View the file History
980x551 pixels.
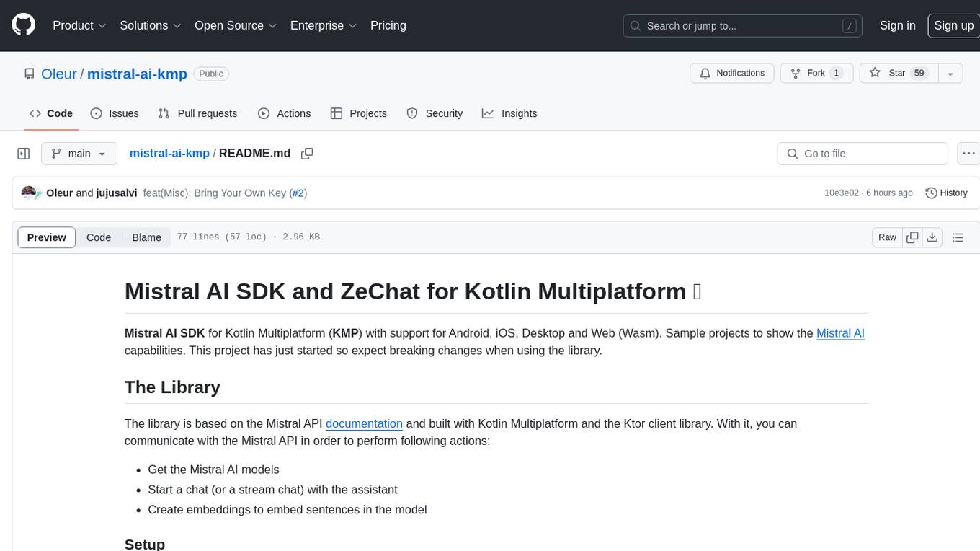pos(946,193)
